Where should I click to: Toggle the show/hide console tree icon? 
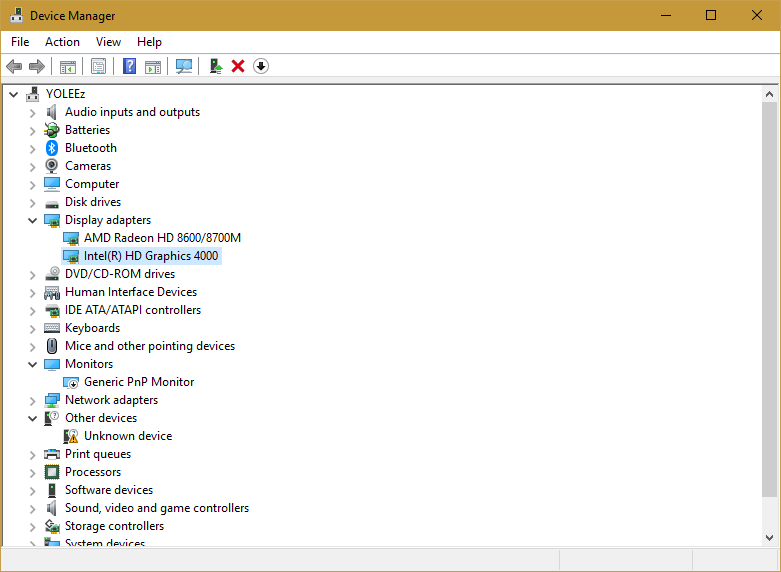[68, 66]
